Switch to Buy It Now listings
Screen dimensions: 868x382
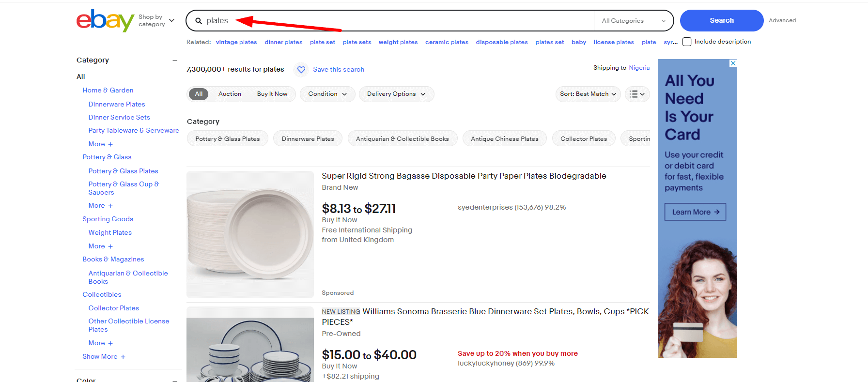(273, 94)
